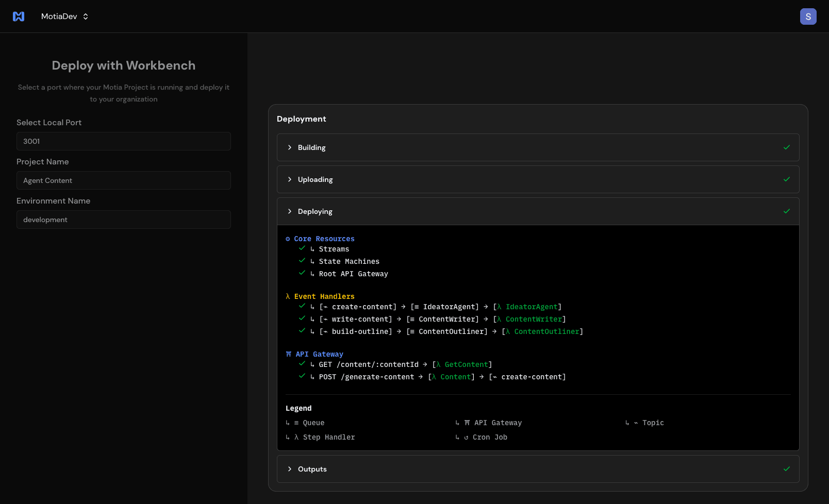Click the green checkmark beside Streams

[x=302, y=248]
